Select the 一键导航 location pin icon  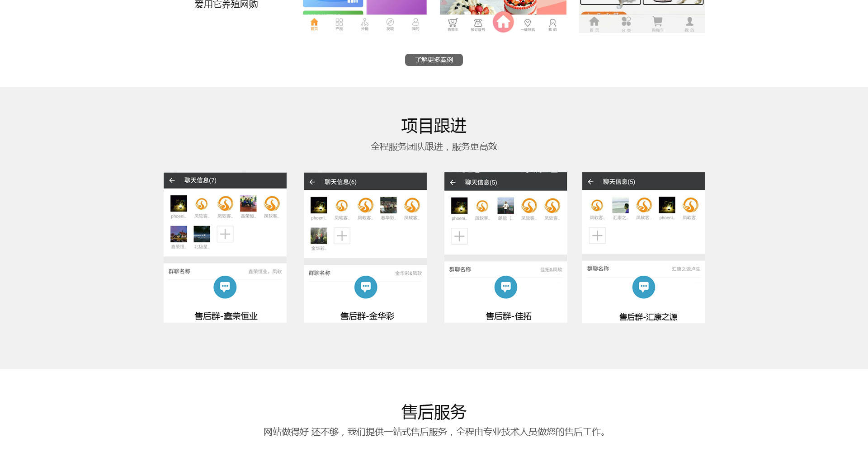tap(527, 24)
